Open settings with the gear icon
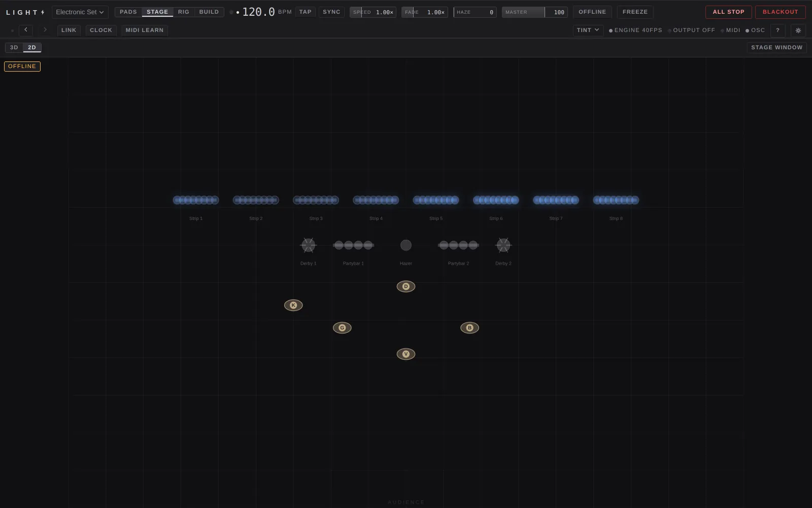Viewport: 812px width, 508px height. [798, 30]
